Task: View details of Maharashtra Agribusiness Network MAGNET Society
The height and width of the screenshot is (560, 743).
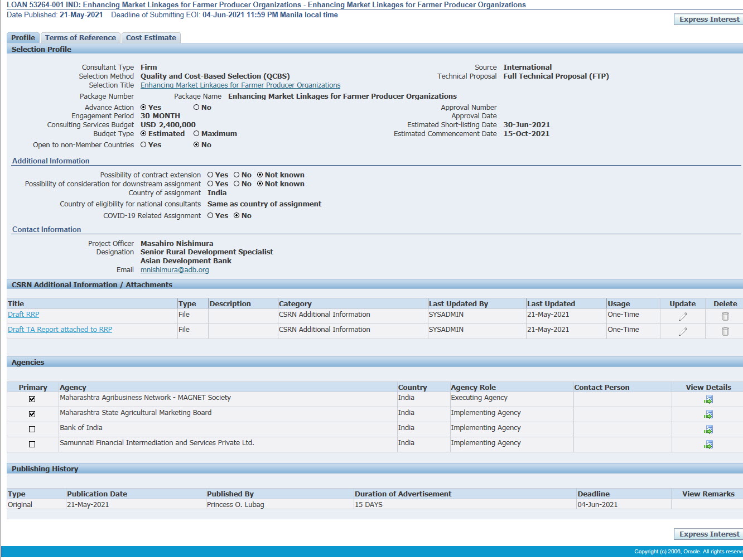Action: [x=708, y=399]
